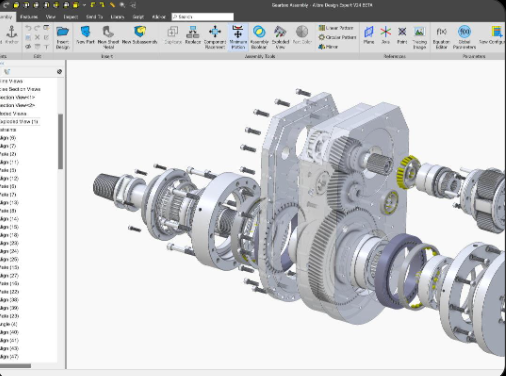Select the Circular Pattern tool
506x376 pixels.
click(x=337, y=37)
